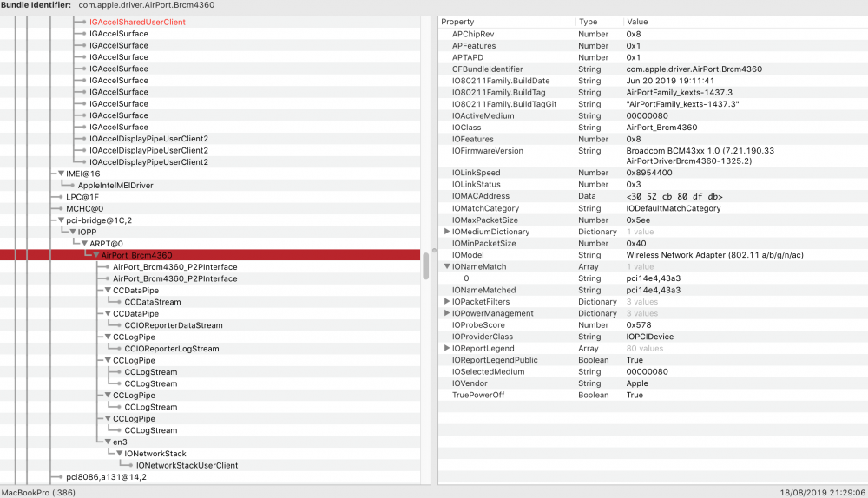Sort by the Type column header
Viewport: 868px width, 498px height.
tap(588, 22)
